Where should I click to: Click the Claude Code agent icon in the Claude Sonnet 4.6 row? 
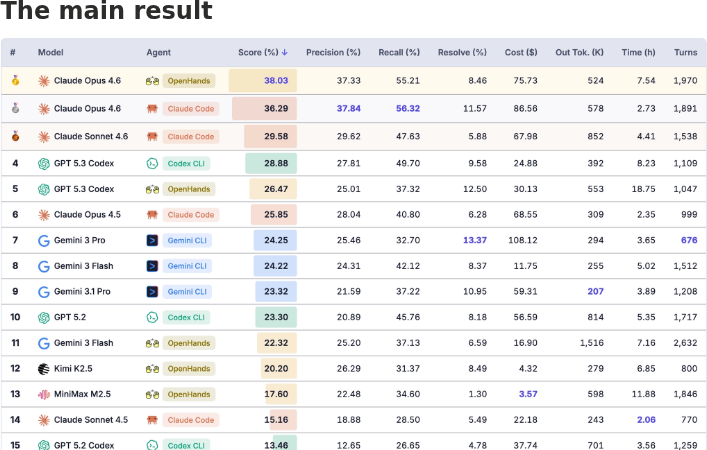[152, 137]
